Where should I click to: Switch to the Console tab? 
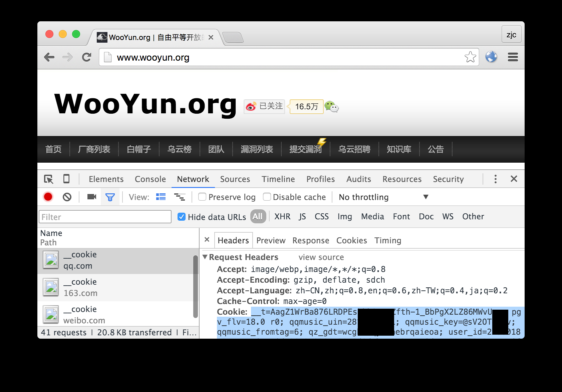click(150, 179)
